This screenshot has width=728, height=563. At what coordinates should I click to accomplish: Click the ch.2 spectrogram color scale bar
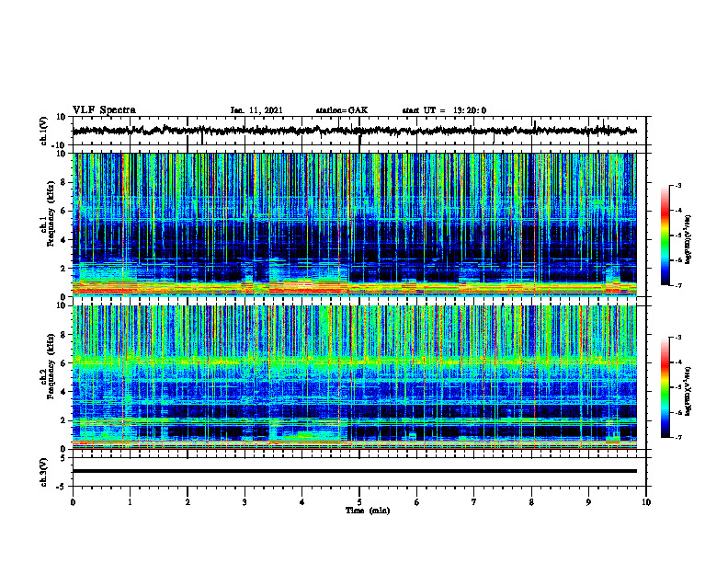[665, 387]
